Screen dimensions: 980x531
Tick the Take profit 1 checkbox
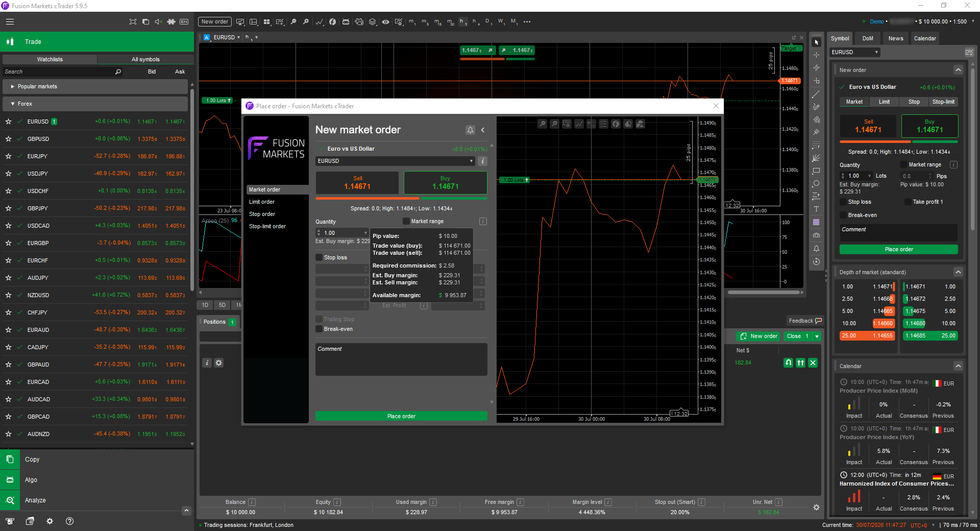(908, 202)
